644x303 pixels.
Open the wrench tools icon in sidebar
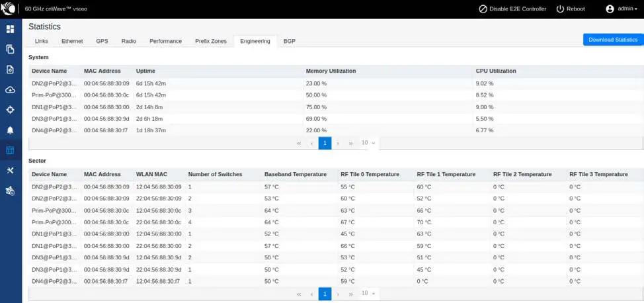pos(11,170)
